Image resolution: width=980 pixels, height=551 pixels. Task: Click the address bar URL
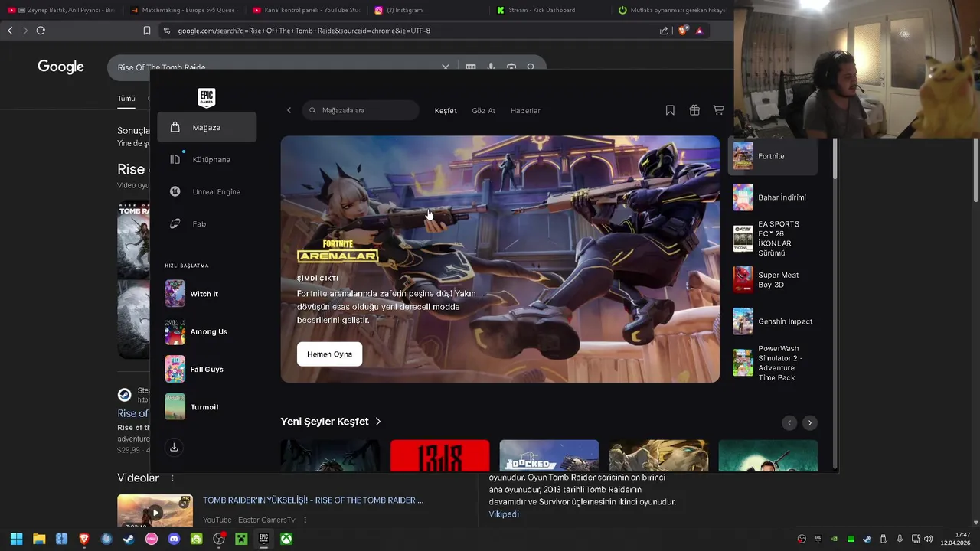[304, 31]
